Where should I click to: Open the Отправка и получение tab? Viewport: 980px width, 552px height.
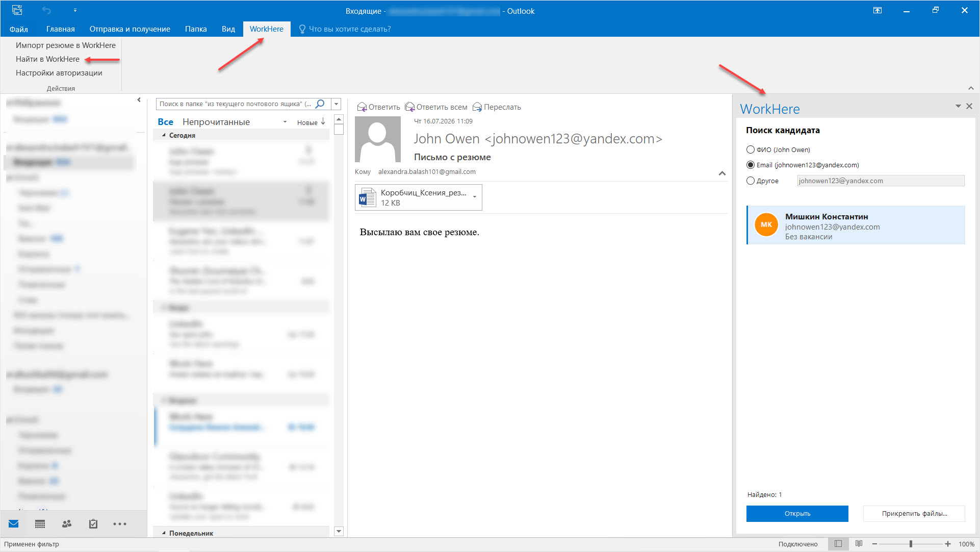click(x=130, y=29)
